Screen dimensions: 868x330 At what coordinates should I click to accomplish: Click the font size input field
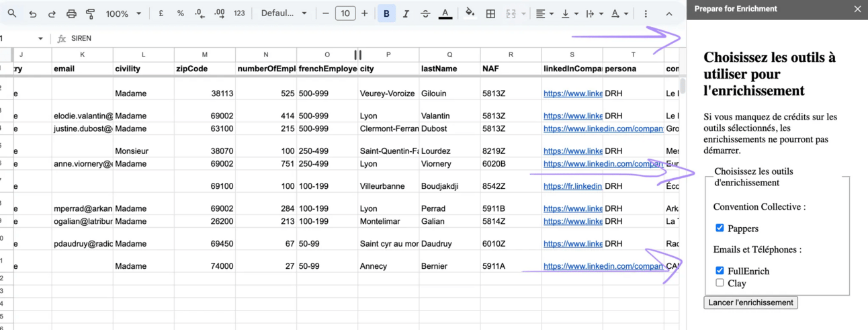[345, 13]
